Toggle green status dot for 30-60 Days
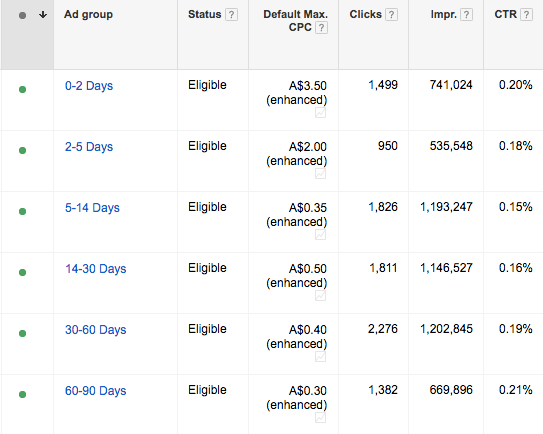Viewport: 543px width, 434px height. (x=23, y=333)
